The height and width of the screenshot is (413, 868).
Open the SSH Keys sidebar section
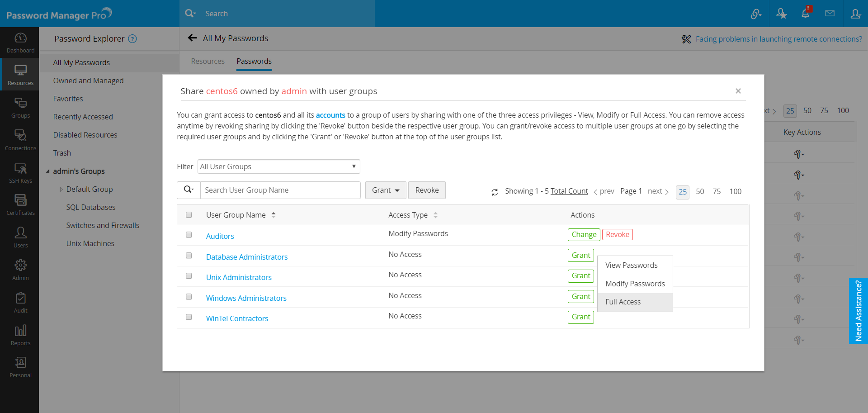point(20,173)
